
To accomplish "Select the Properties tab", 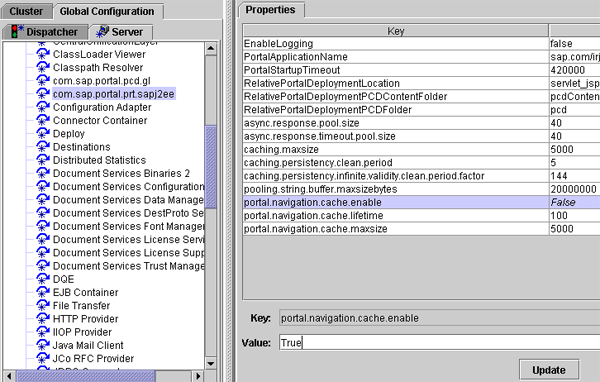I will tap(271, 10).
